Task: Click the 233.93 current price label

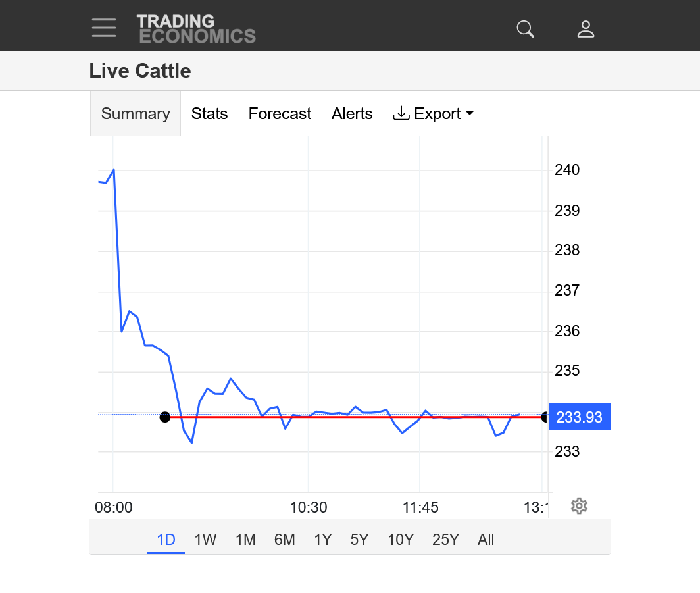Action: [x=579, y=417]
